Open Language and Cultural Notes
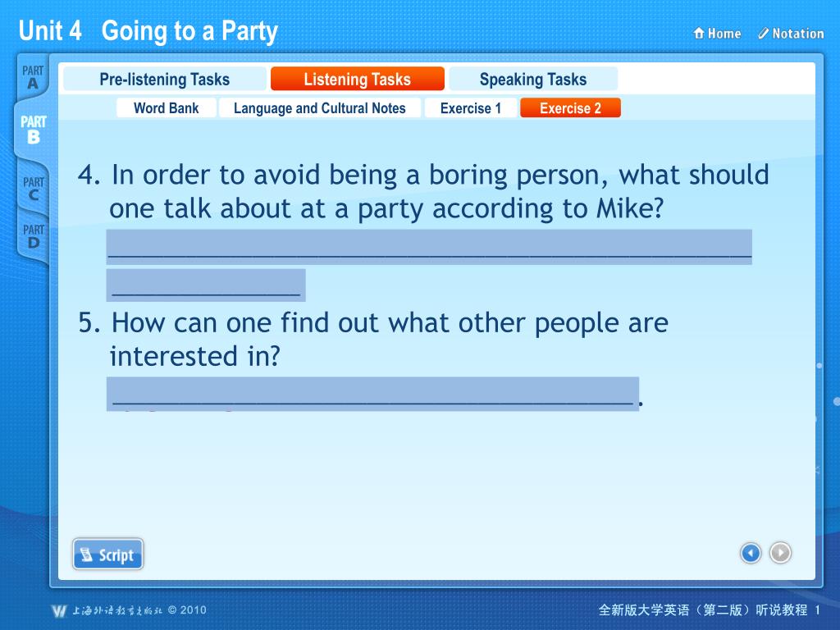Screen dimensions: 840x630 [320, 108]
